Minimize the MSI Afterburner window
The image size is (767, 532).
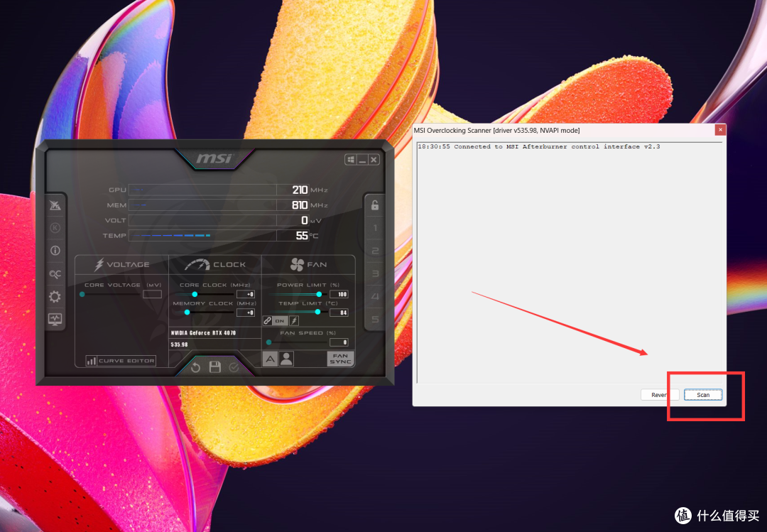[362, 160]
